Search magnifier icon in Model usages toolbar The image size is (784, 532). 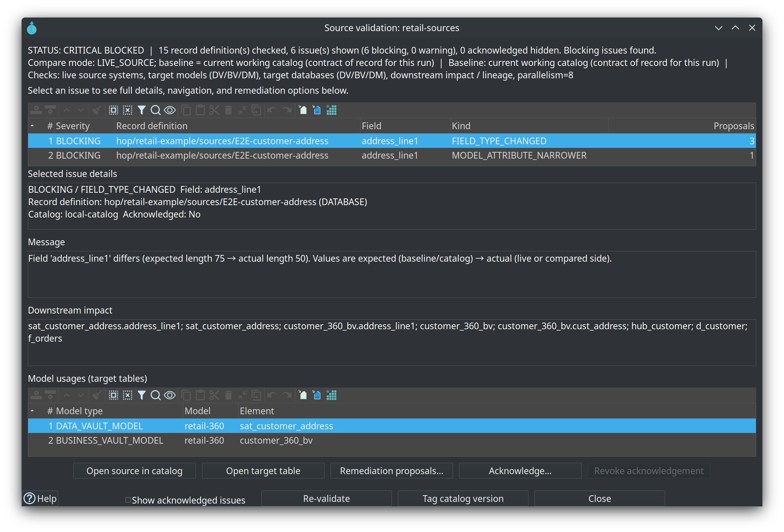pyautogui.click(x=155, y=395)
